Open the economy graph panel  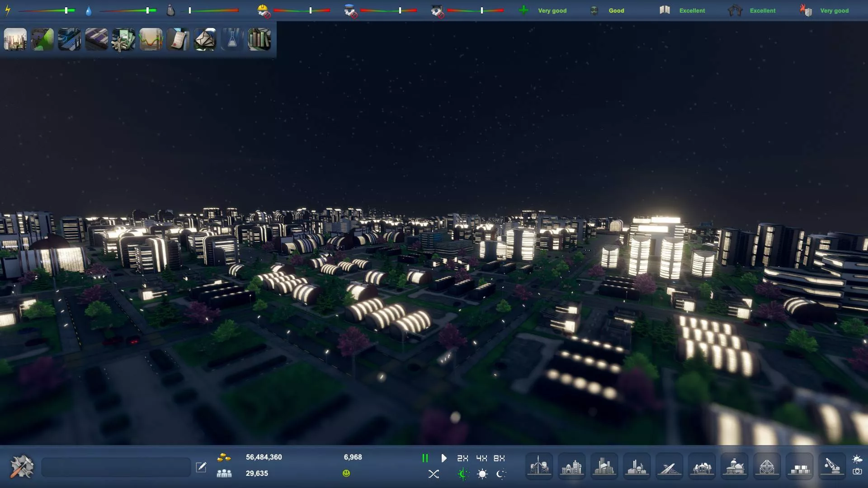tap(151, 39)
